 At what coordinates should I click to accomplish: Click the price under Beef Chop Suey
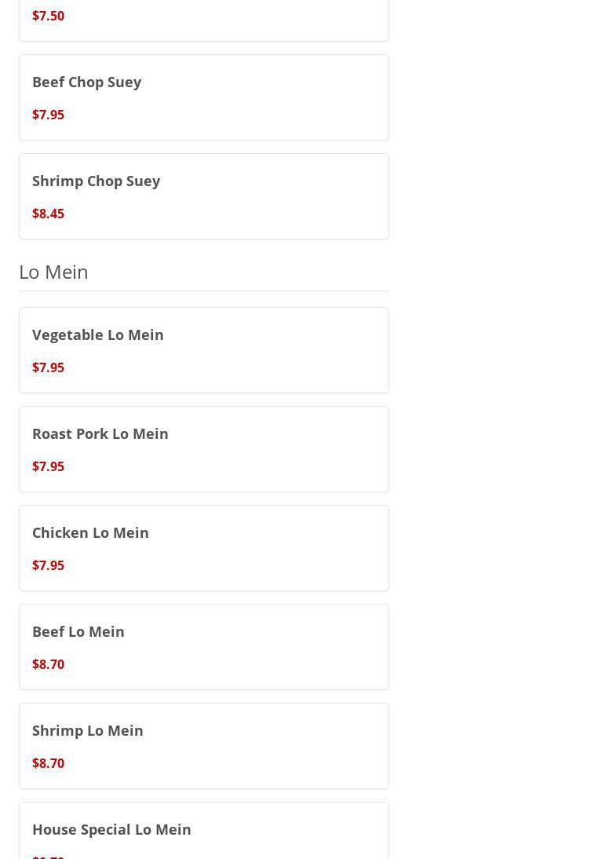(x=48, y=115)
